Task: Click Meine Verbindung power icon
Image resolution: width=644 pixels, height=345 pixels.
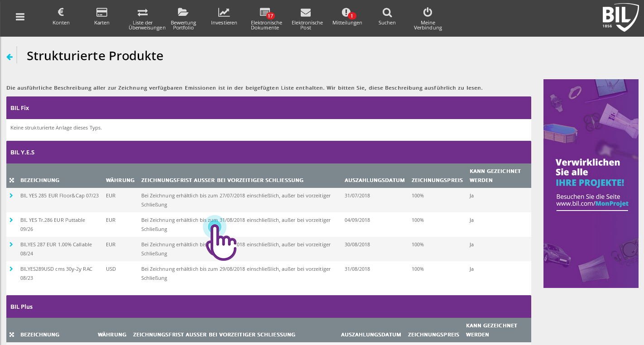Action: pyautogui.click(x=428, y=13)
